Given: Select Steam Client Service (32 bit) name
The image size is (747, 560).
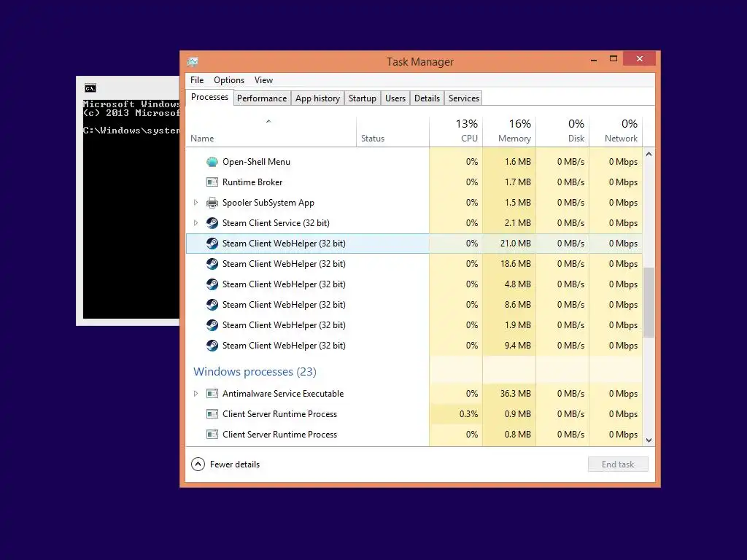Looking at the screenshot, I should (276, 223).
